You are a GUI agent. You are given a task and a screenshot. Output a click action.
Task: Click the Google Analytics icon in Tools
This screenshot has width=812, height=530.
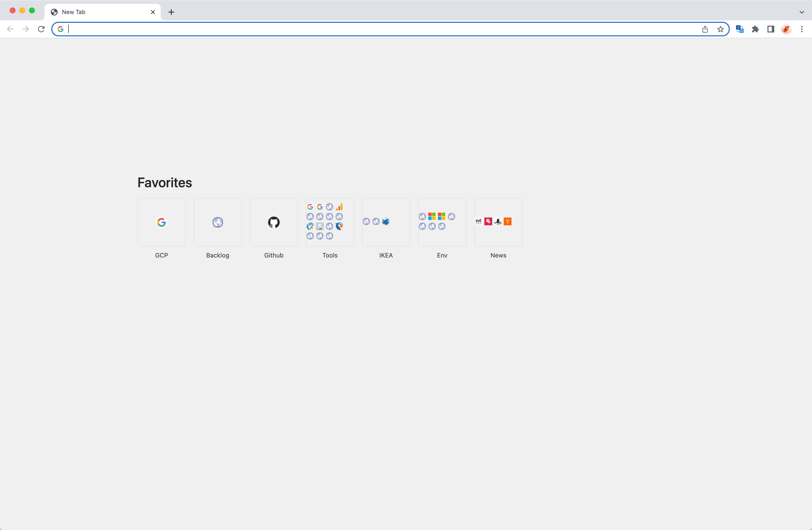[339, 207]
